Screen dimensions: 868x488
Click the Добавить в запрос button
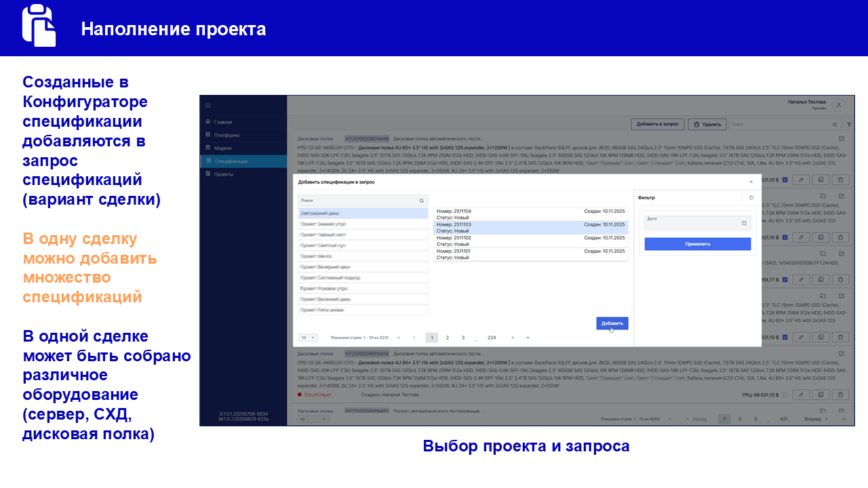(657, 125)
